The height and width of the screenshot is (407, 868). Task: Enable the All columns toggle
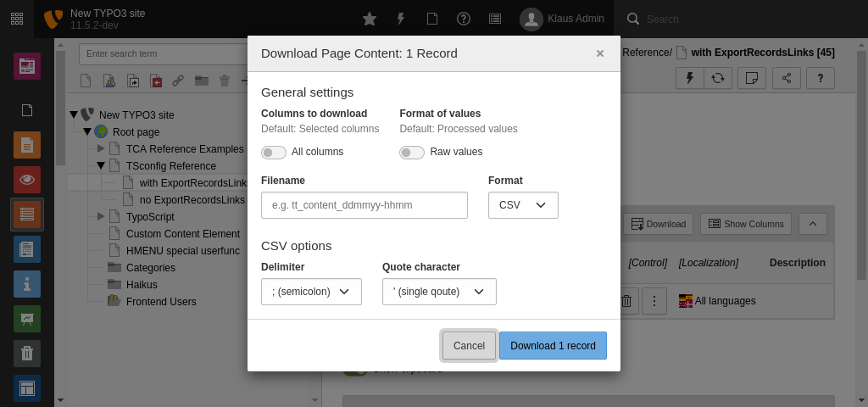point(274,153)
